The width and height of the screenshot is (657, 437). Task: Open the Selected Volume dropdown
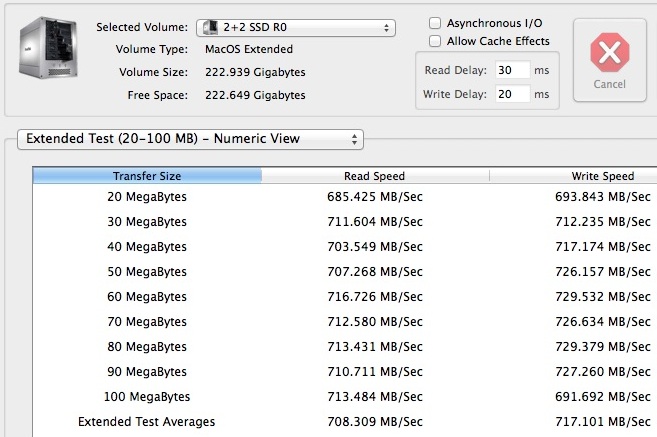click(295, 27)
